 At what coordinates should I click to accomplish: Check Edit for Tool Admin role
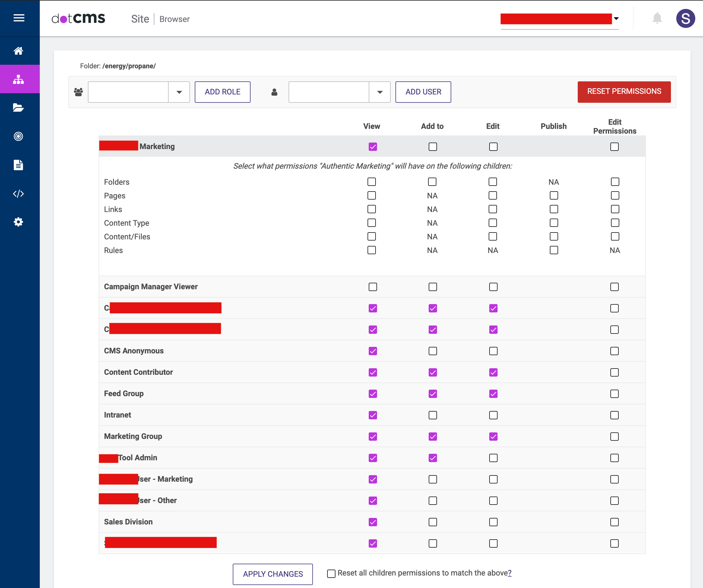pos(493,458)
